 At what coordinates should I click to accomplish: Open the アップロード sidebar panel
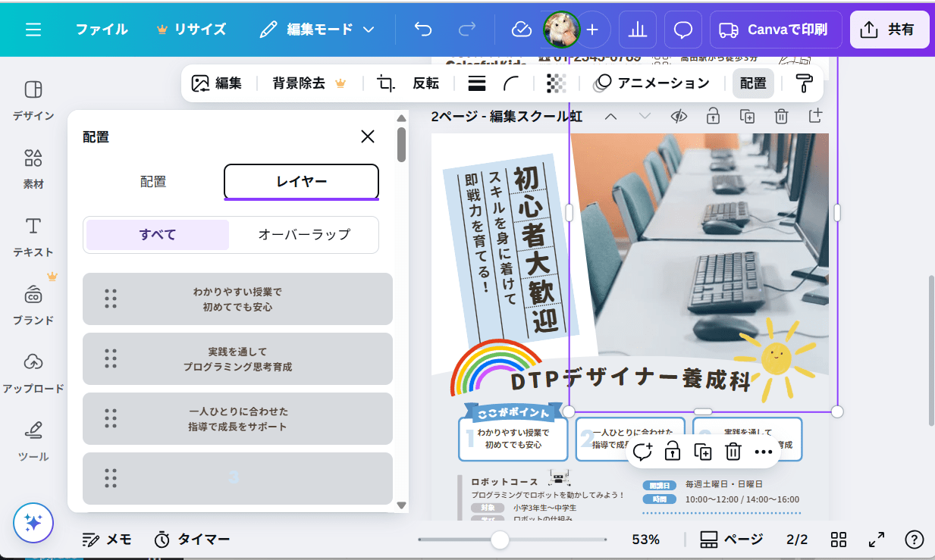coord(33,373)
